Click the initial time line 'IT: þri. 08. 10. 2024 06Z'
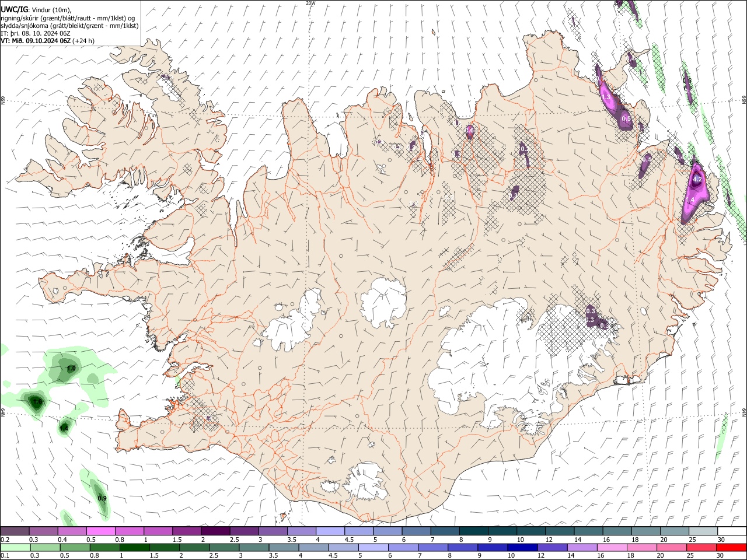 point(37,33)
